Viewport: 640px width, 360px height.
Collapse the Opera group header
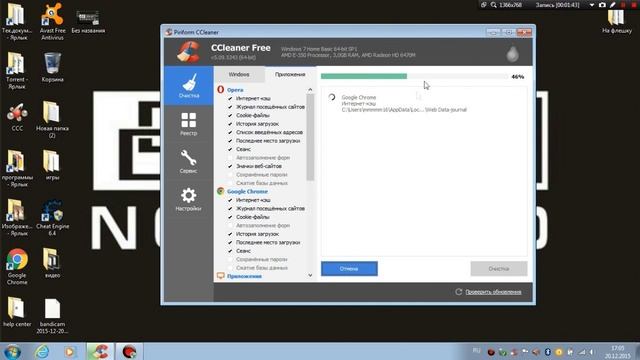pos(235,90)
